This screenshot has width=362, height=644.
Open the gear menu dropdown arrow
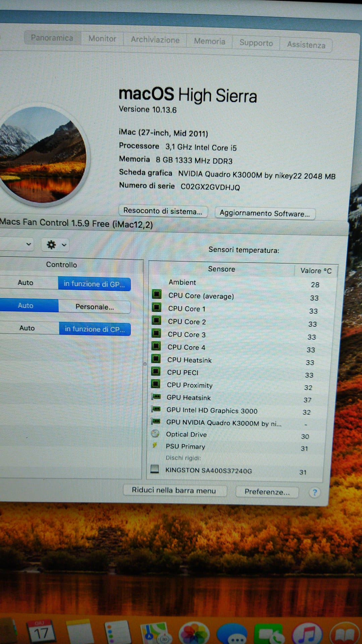64,245
